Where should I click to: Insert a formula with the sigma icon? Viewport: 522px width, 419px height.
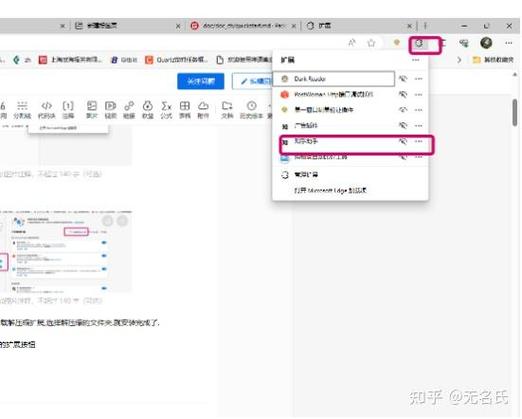pos(166,110)
